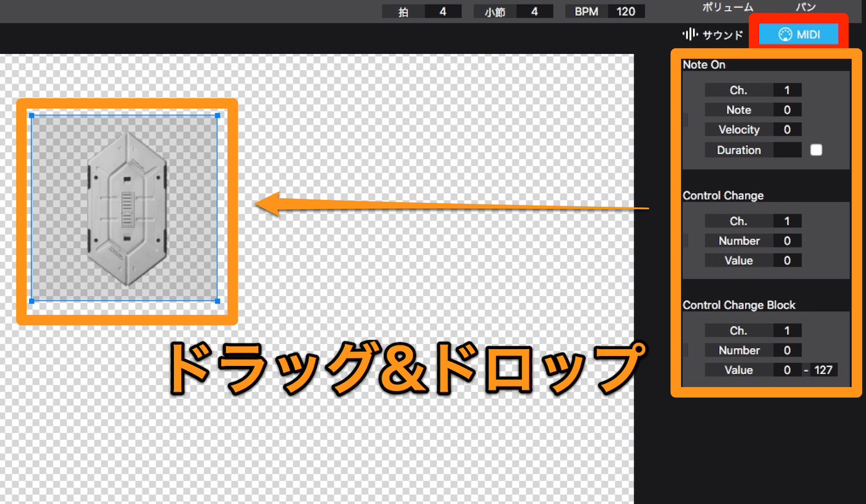Click the Control Change section header
Viewport: 866px width, 504px height.
(723, 196)
